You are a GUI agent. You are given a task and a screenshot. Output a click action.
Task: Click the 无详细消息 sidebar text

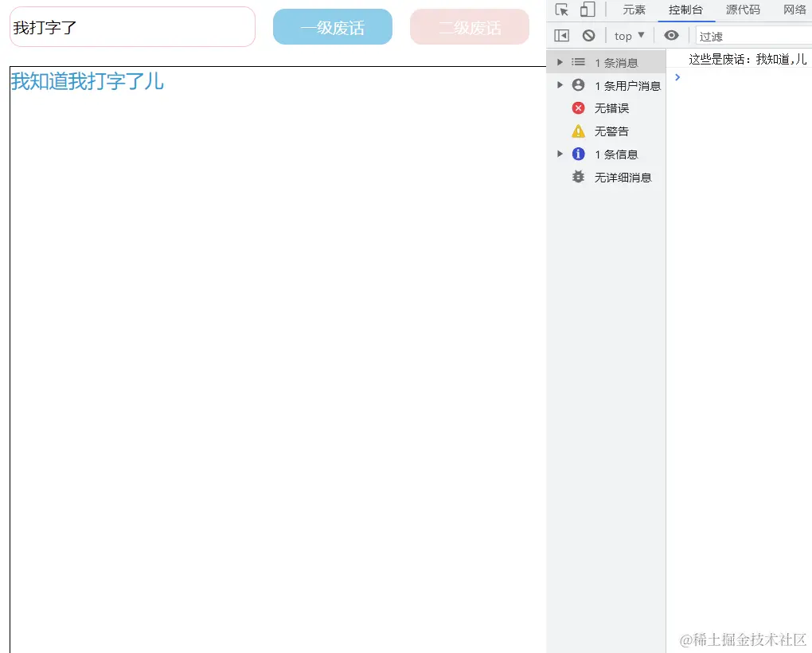pos(623,178)
